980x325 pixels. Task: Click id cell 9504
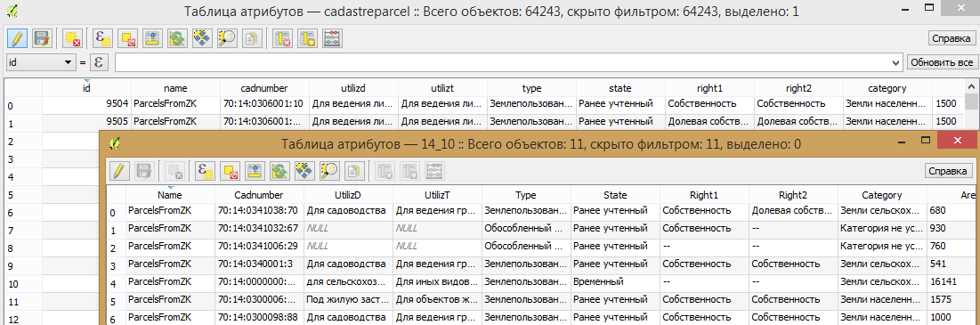point(87,104)
